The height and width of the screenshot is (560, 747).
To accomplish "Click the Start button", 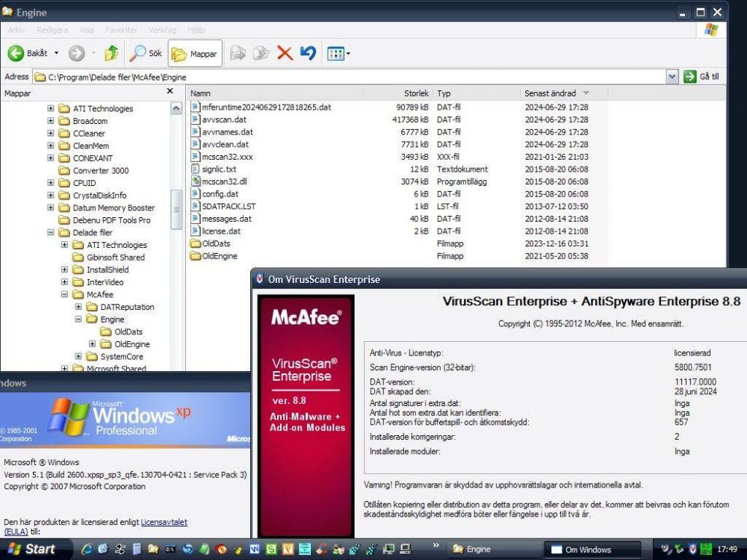I will (x=31, y=549).
